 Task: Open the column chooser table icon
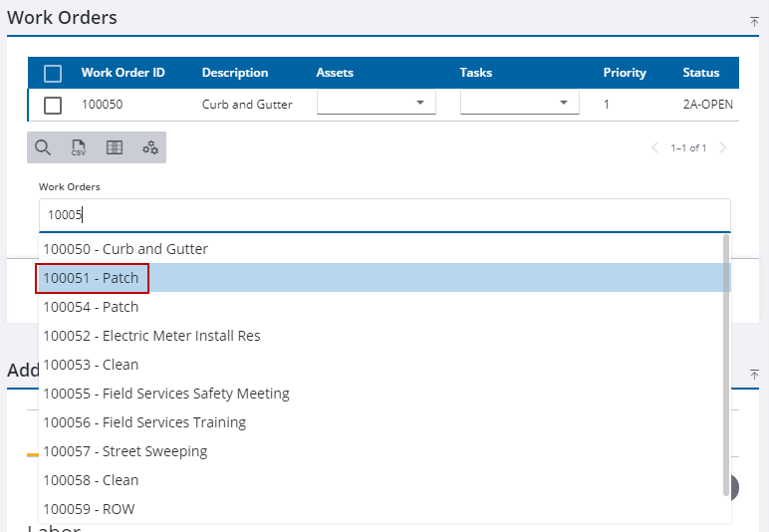[115, 147]
